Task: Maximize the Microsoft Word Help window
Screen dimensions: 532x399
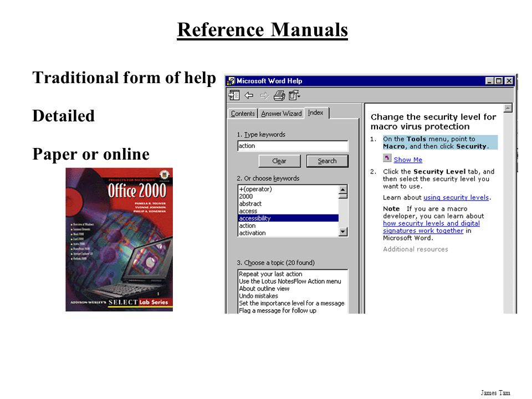Action: pyautogui.click(x=498, y=81)
